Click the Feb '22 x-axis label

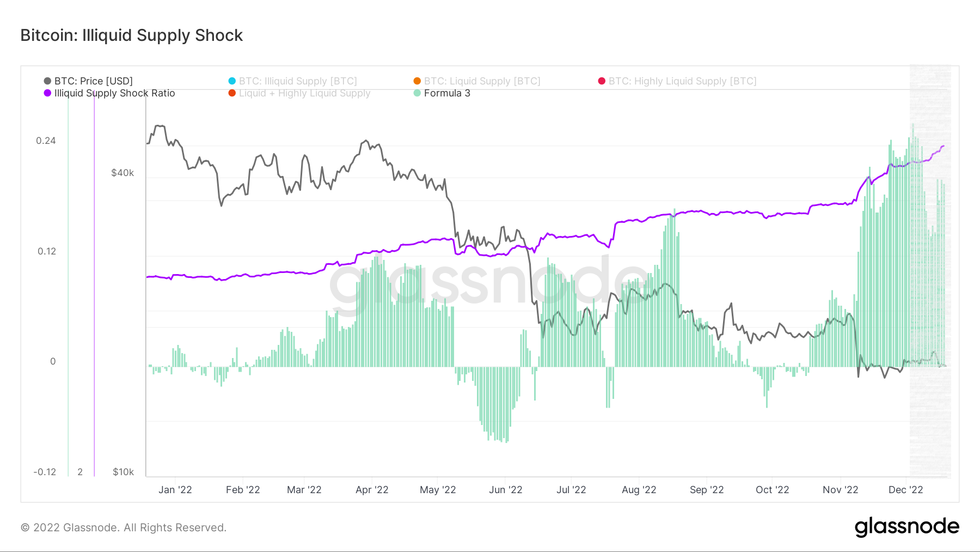pos(243,490)
